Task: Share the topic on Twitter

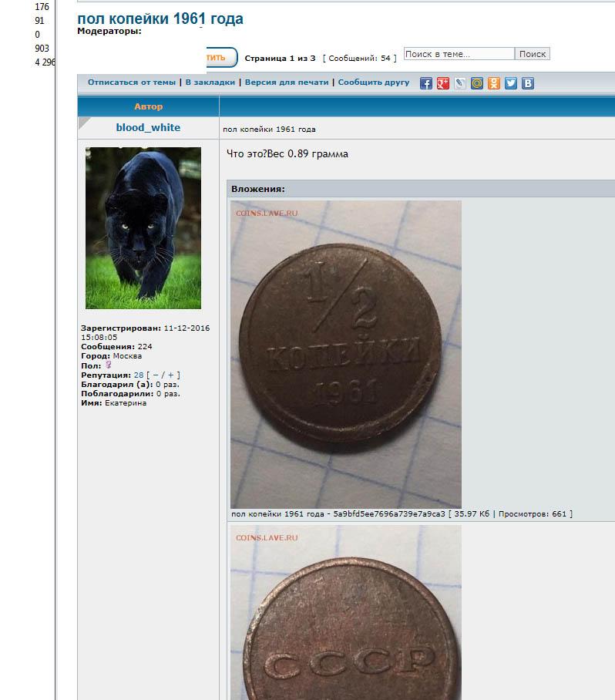Action: pyautogui.click(x=510, y=83)
